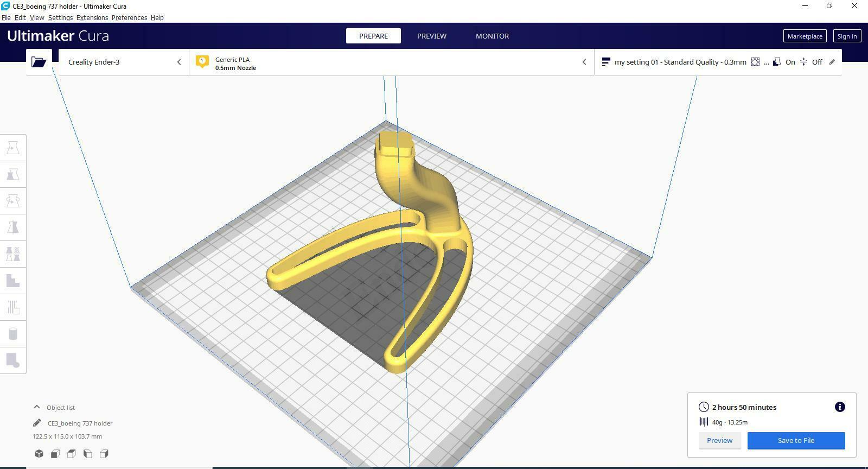Viewport: 868px width, 469px height.
Task: Open the Edit menu
Action: pos(20,17)
